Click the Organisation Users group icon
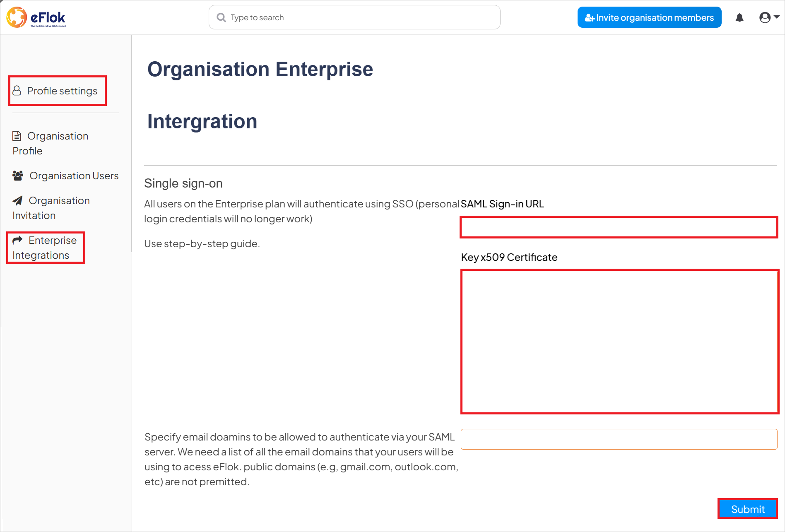Screen dimensions: 785x532 coord(17,176)
